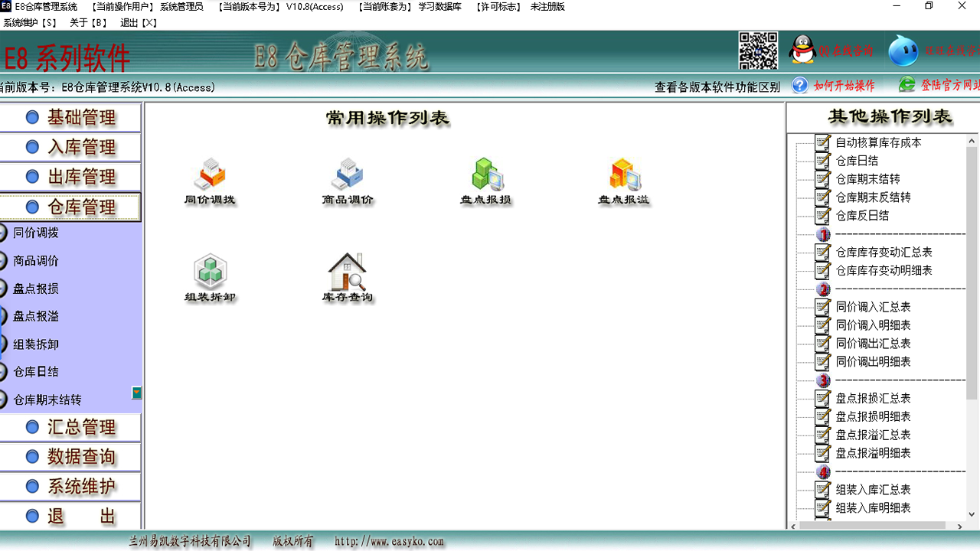Open the 系统维护 [S] menu
980x551 pixels.
click(x=30, y=23)
